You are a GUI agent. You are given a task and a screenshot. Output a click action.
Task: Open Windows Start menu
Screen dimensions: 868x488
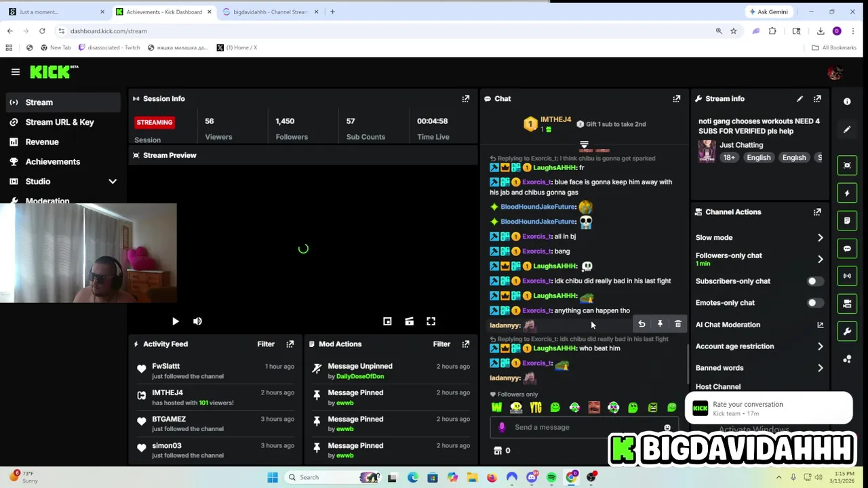point(273,477)
